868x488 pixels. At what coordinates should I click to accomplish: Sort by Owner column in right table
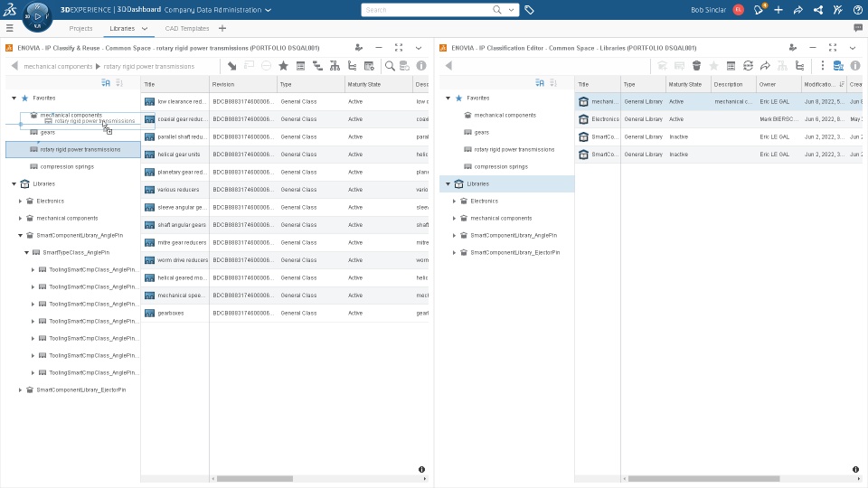pyautogui.click(x=768, y=84)
